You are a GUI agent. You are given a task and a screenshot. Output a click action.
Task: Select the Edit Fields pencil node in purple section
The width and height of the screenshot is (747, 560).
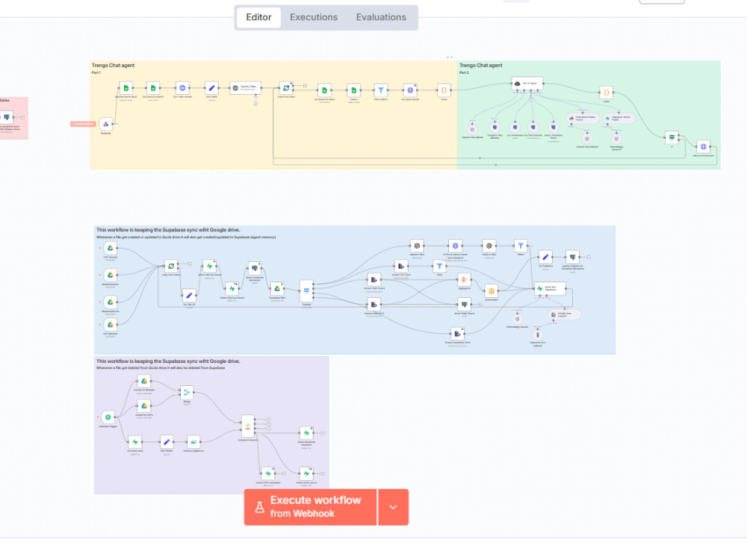tap(167, 442)
